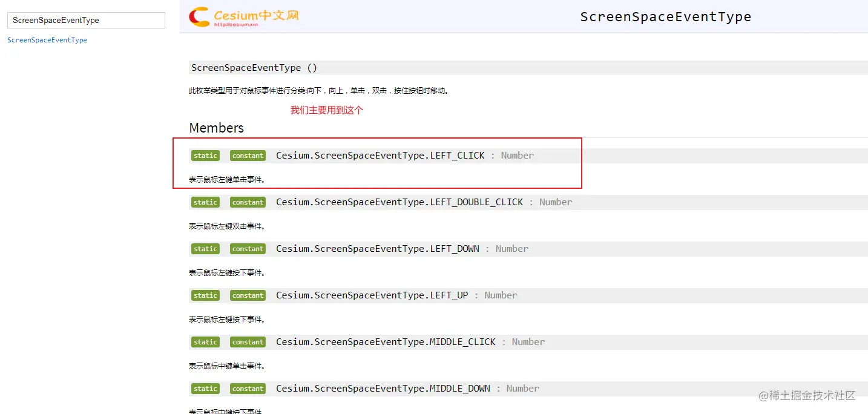868x414 pixels.
Task: Open the ScreenSpaceEventType sidebar link
Action: (47, 40)
